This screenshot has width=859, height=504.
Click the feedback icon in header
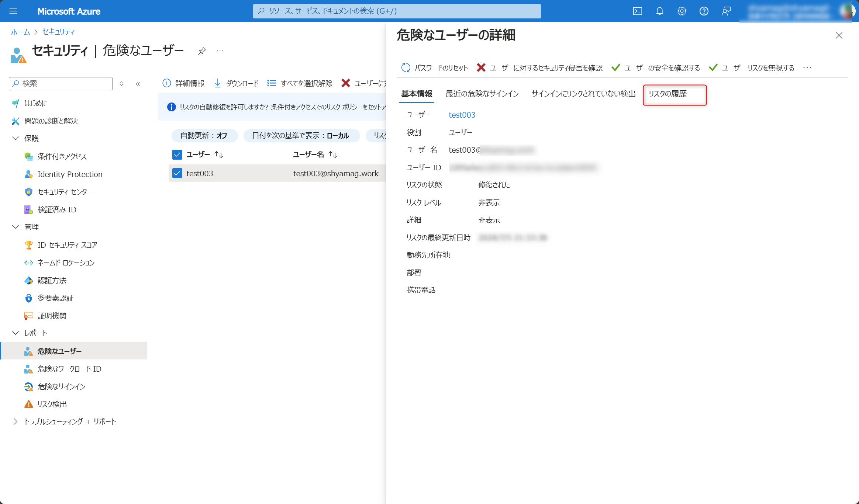point(726,11)
